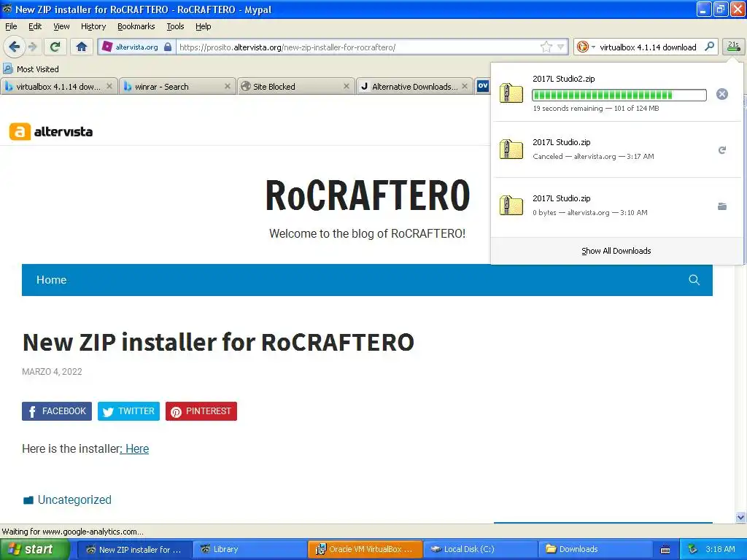Click the virtualbox 4.1.14 download search field
Screen dimensions: 747x560
click(x=648, y=47)
